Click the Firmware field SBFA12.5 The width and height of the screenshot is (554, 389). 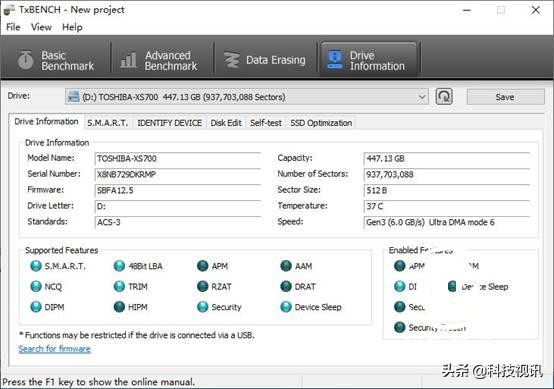coord(178,190)
